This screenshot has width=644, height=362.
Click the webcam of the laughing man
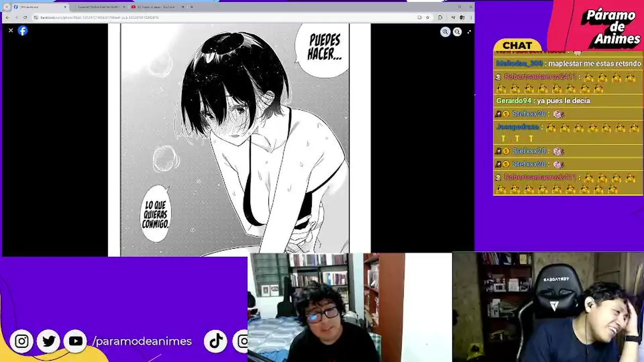click(548, 307)
